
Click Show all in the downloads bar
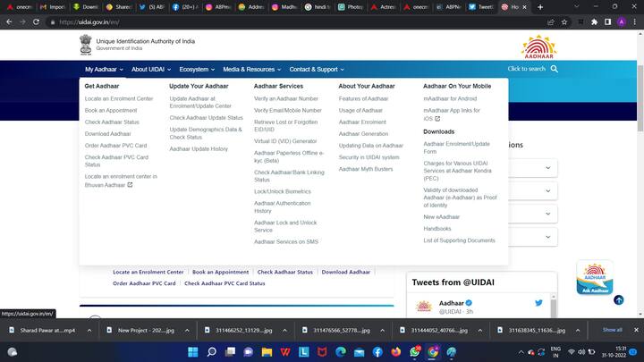pos(612,330)
